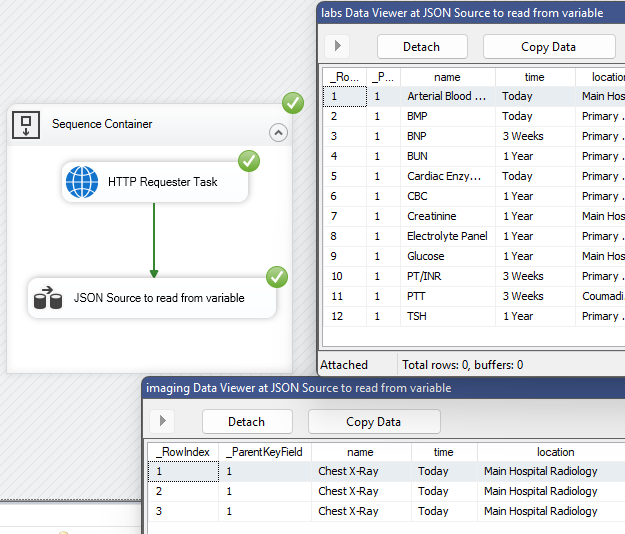
Task: Select the 'Creatinine' cell
Action: [x=448, y=216]
